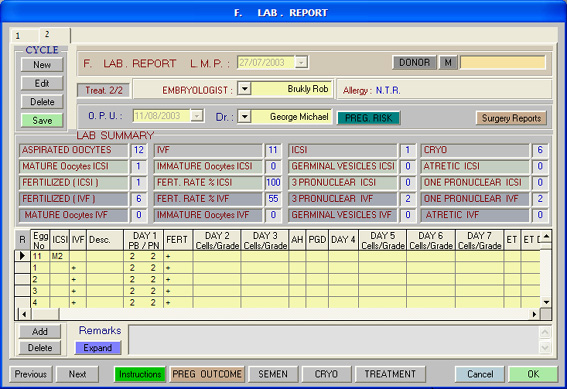Switch to tab 2
The width and height of the screenshot is (567, 389).
pos(55,35)
